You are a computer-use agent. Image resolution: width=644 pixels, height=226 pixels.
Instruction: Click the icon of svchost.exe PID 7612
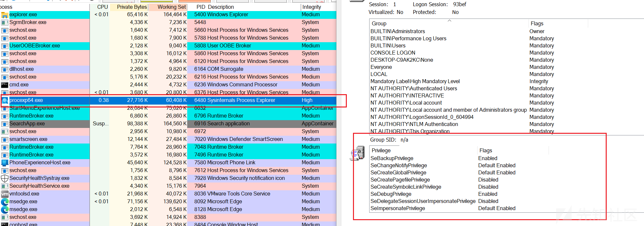(5, 171)
